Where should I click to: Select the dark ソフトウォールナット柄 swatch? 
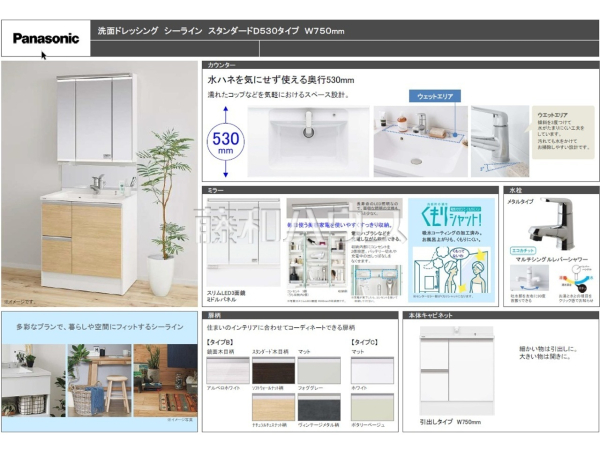coord(273,370)
